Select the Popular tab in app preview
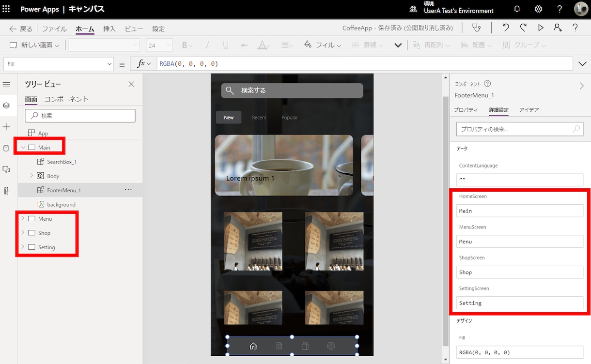 290,118
